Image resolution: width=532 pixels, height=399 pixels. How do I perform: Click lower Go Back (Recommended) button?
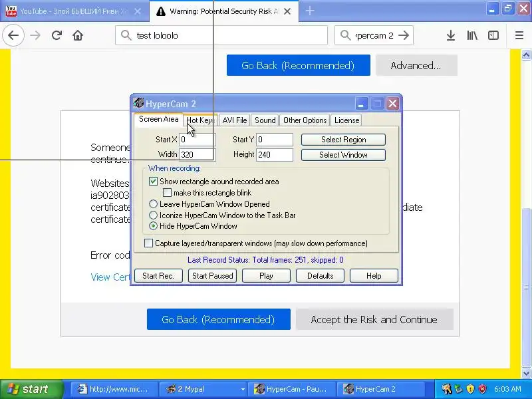219,319
